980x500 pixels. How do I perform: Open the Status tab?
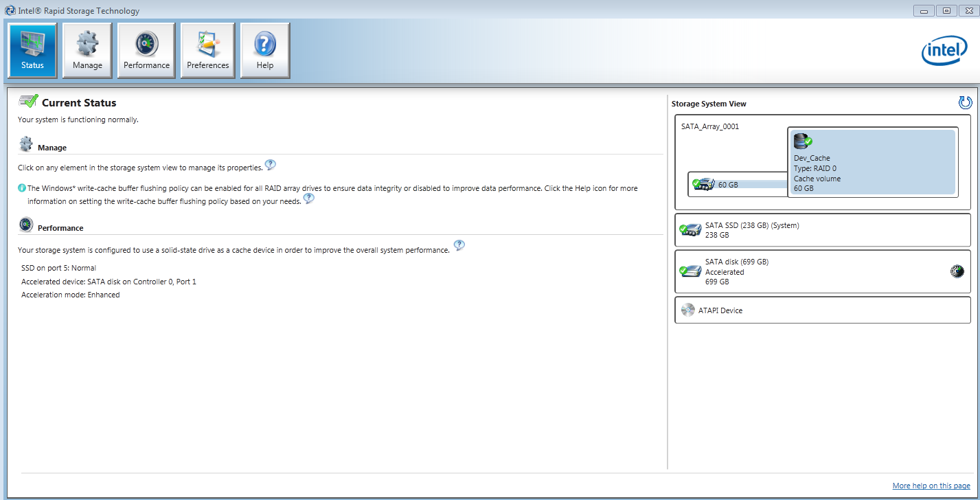(32, 50)
